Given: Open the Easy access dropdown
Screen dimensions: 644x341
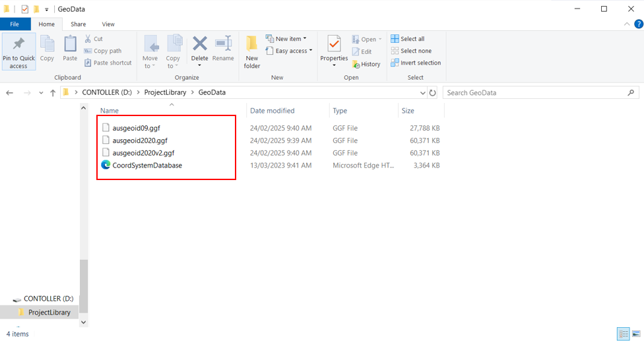Looking at the screenshot, I should tap(289, 51).
